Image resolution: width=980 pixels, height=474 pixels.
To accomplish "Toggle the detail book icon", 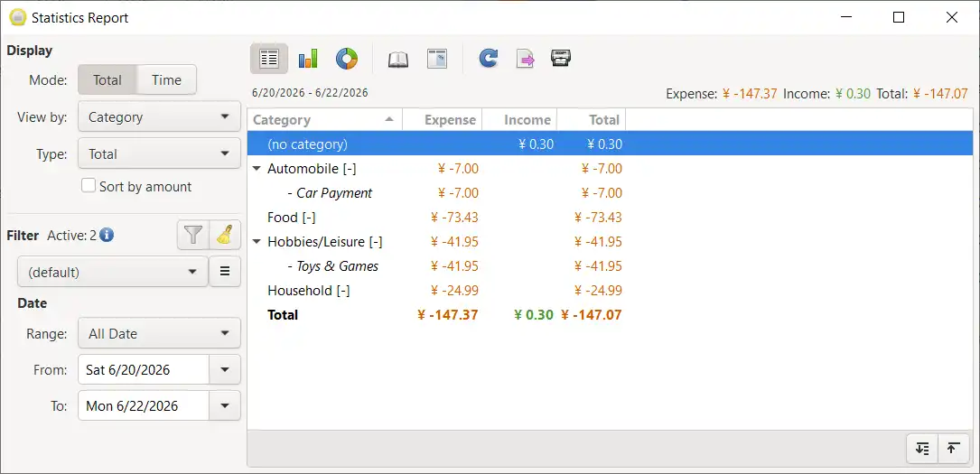I will [x=398, y=59].
